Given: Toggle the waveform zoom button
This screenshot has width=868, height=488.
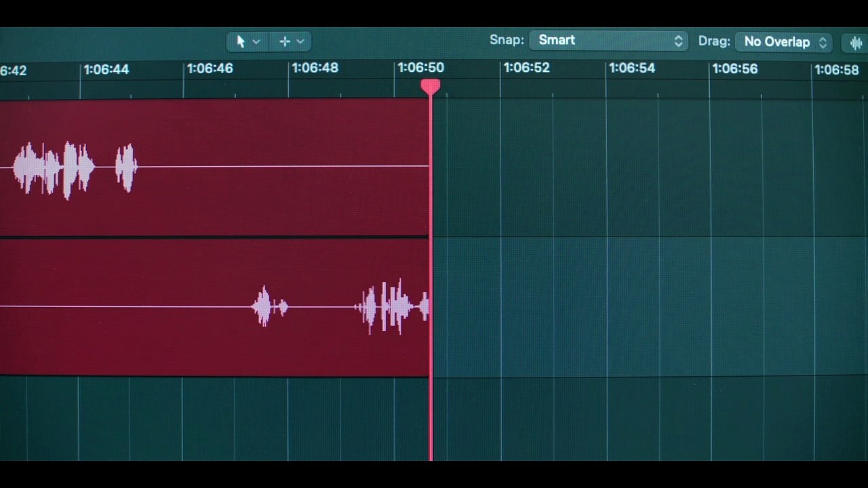Looking at the screenshot, I should click(x=855, y=42).
